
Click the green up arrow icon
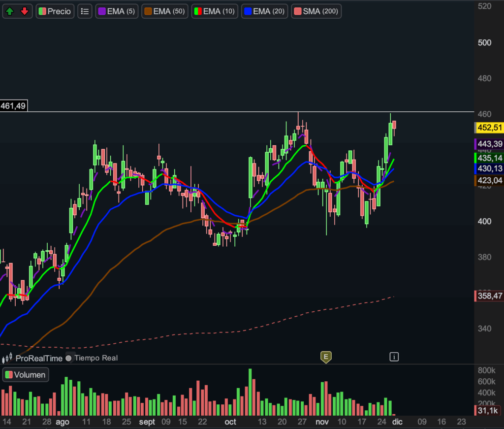(x=10, y=11)
